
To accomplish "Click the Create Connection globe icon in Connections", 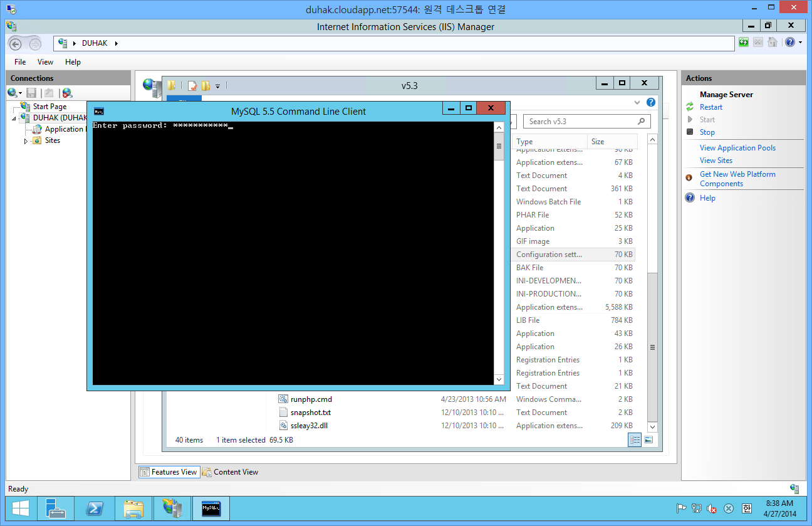I will point(12,93).
